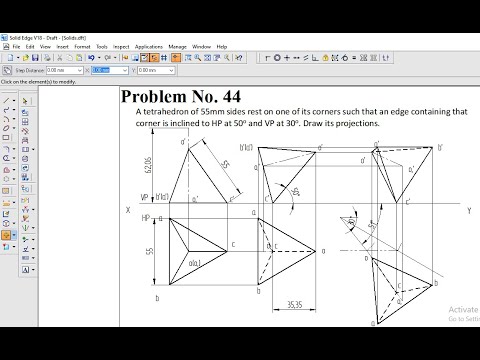Image resolution: width=480 pixels, height=360 pixels.
Task: Click the Redo icon
Action: point(107,58)
